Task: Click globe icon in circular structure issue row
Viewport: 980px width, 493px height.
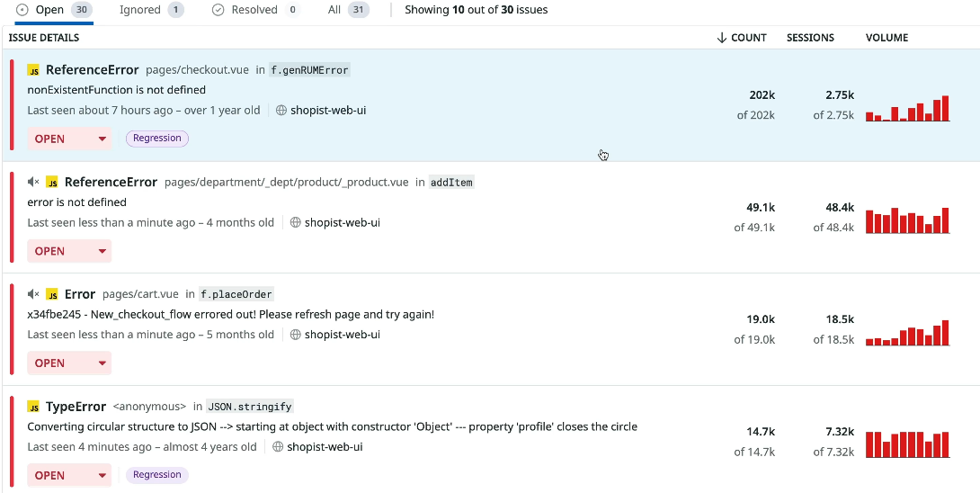Action: [x=278, y=447]
